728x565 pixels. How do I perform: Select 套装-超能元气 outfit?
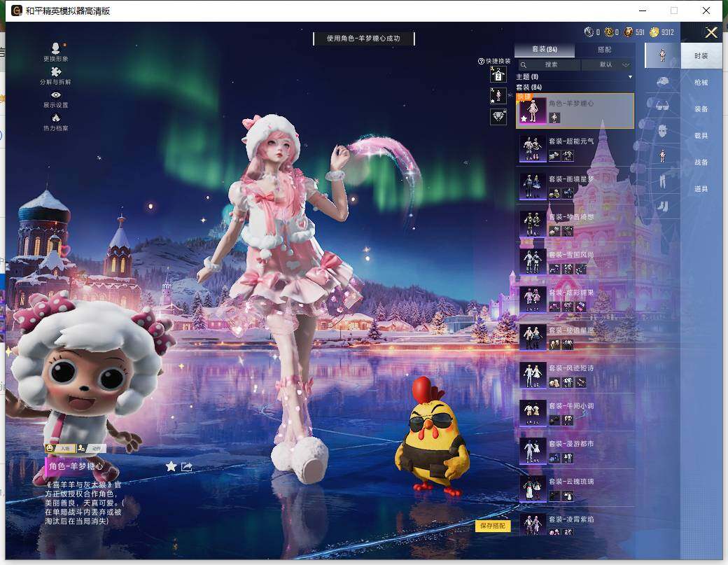click(x=575, y=149)
